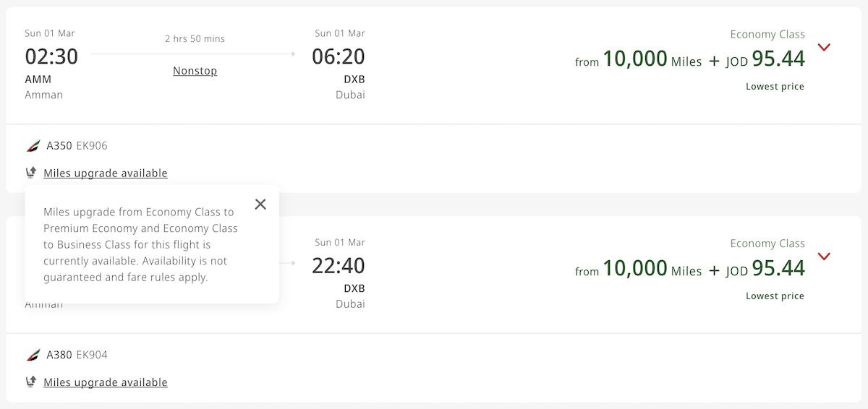
Task: Click the A380 EK904 aircraft label
Action: coord(77,355)
